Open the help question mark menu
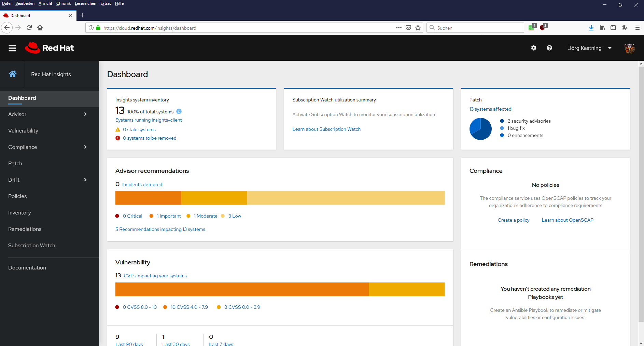Screen dimensions: 644x346 coord(549,48)
